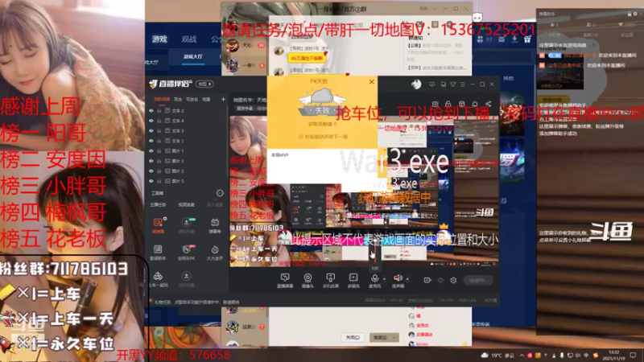Open the streamer avatar in 直播伴侣 title bar
The height and width of the screenshot is (362, 644).
point(416,84)
